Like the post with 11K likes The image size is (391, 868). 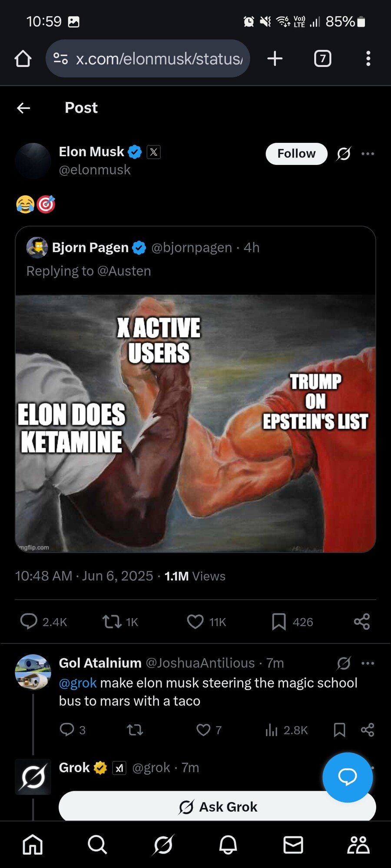point(195,621)
